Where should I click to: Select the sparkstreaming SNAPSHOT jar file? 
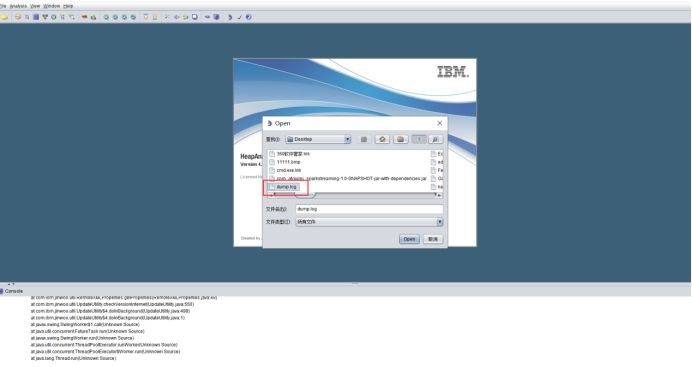348,179
